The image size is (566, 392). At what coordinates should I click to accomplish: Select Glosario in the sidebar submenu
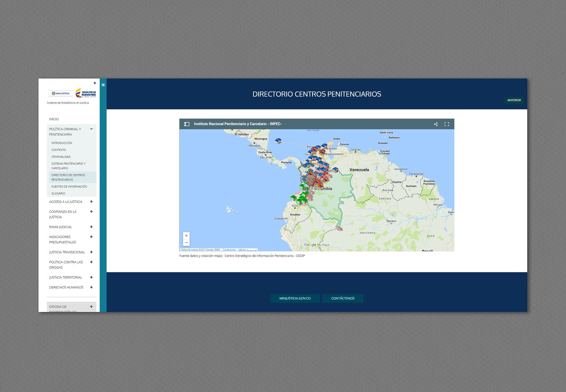pos(58,194)
